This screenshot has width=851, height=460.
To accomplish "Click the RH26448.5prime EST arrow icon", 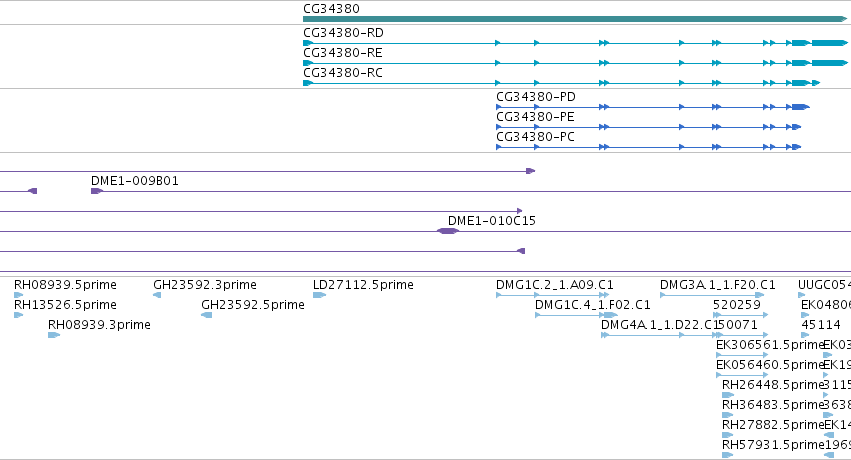I will tap(728, 395).
